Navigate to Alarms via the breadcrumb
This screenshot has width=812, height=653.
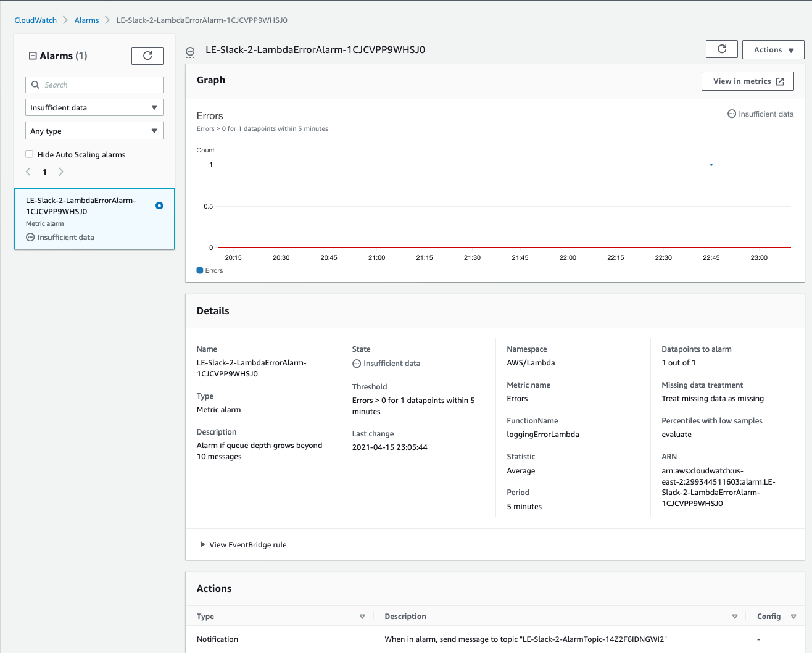click(x=86, y=20)
